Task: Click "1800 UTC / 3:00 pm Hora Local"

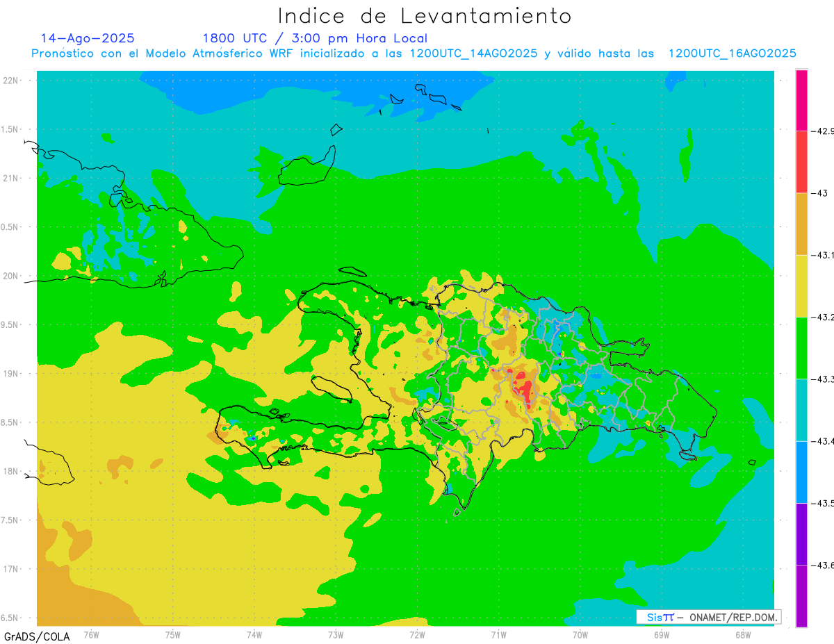Action: pos(315,38)
